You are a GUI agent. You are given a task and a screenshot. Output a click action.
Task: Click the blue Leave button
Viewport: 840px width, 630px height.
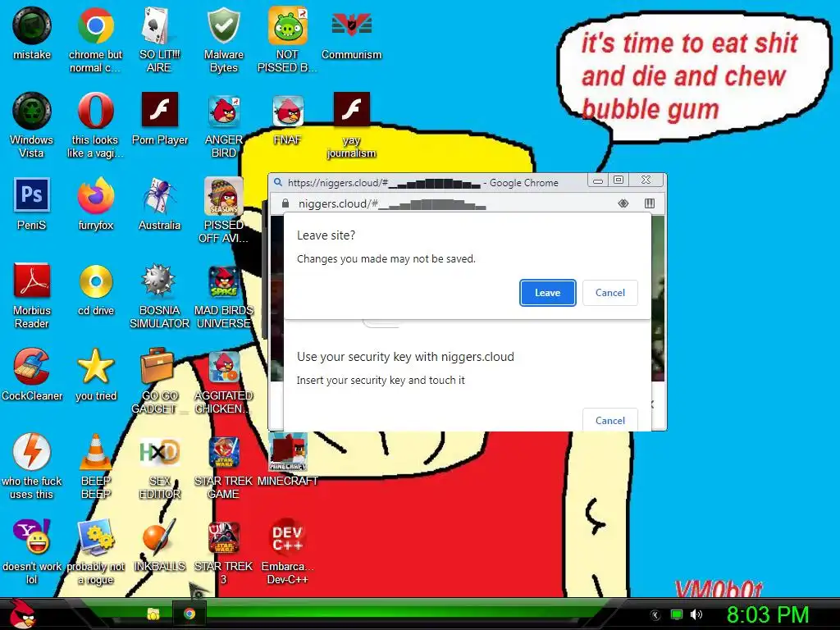click(x=547, y=293)
